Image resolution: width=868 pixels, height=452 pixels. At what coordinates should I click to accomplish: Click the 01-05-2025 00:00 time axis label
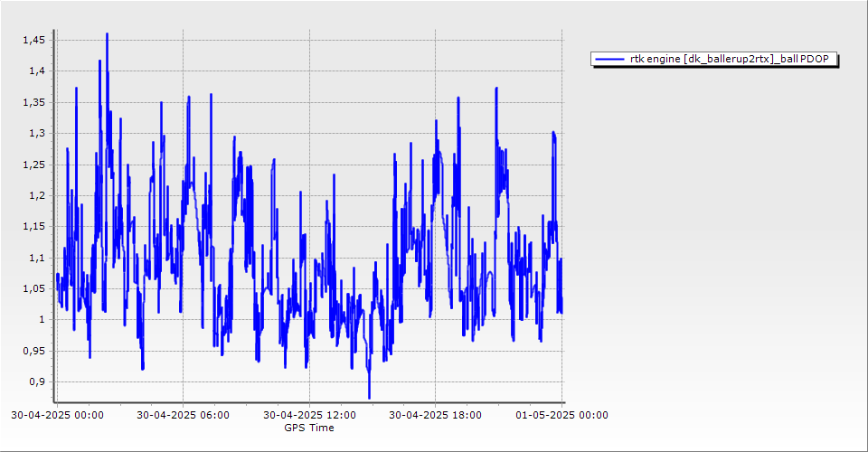(561, 415)
